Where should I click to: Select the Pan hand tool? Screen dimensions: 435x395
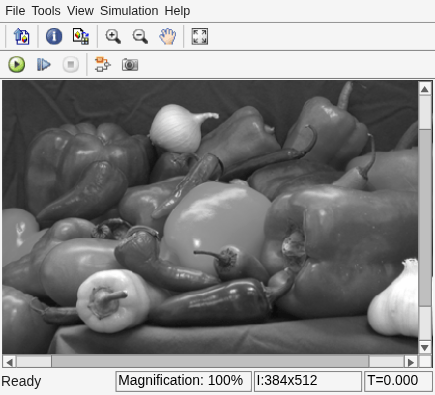[167, 36]
